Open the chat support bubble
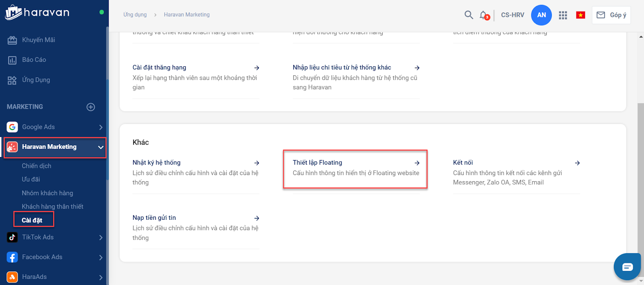 (627, 266)
